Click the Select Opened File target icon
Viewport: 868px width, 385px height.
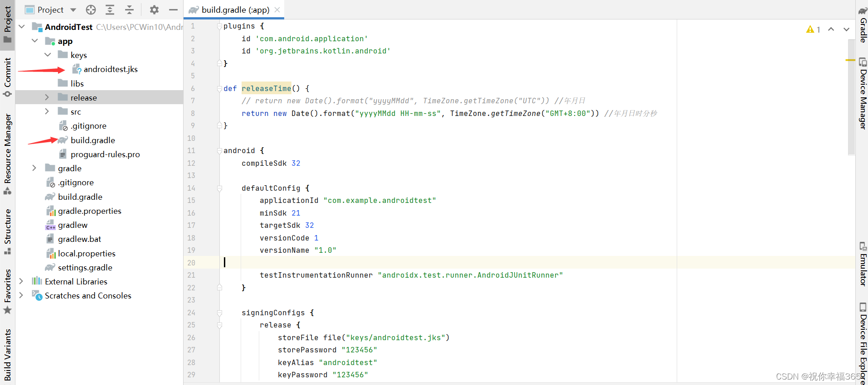[91, 10]
